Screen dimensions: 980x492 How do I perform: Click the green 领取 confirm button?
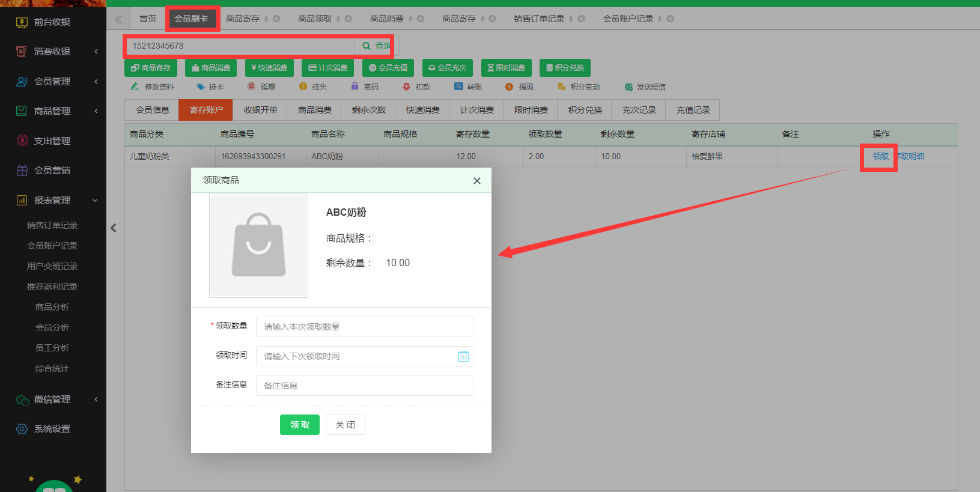pyautogui.click(x=299, y=425)
